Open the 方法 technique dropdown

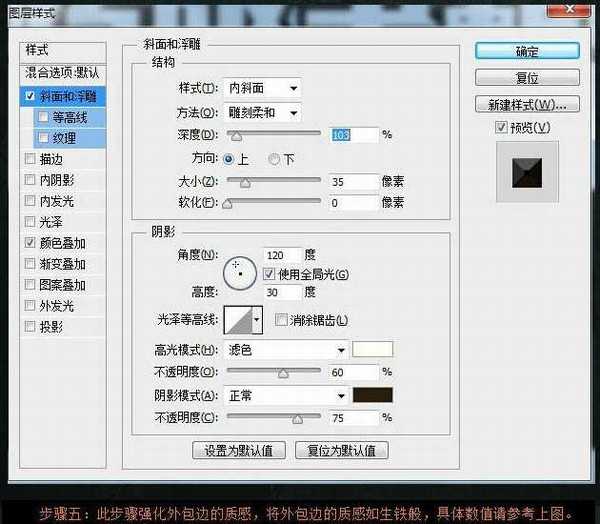[x=264, y=112]
